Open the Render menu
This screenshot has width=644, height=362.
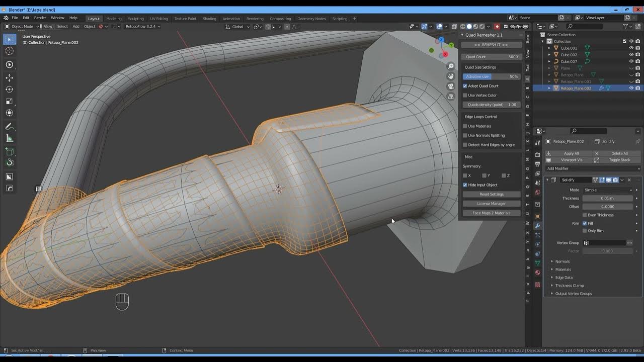[40, 18]
